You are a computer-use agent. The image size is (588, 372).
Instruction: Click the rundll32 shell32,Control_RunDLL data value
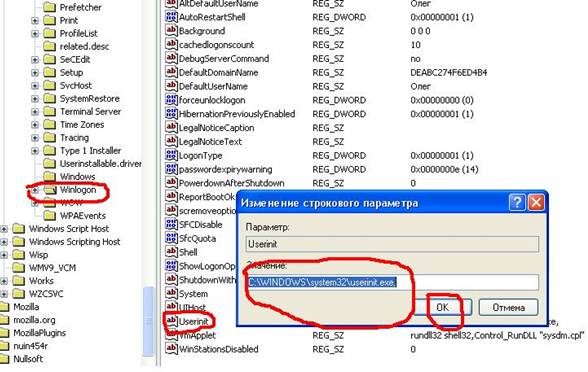coord(497,335)
